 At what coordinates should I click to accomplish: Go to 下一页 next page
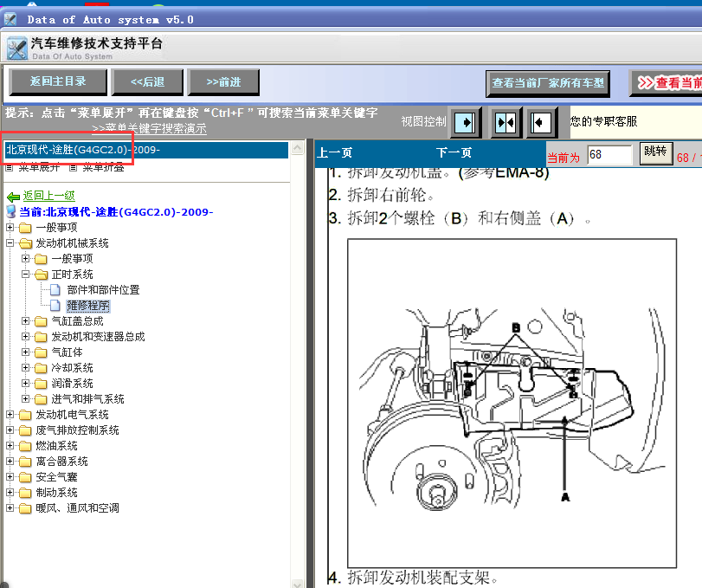[x=454, y=153]
